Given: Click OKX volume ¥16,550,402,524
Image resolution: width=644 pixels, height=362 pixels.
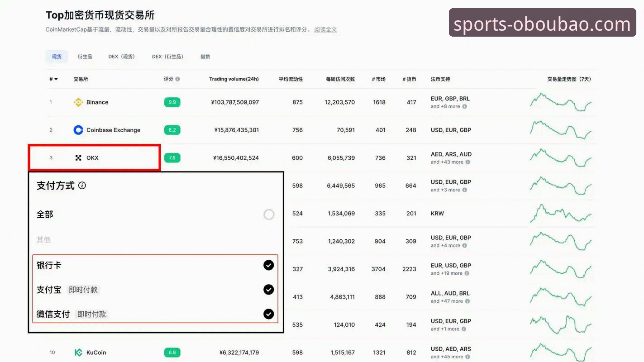Looking at the screenshot, I should click(x=236, y=158).
